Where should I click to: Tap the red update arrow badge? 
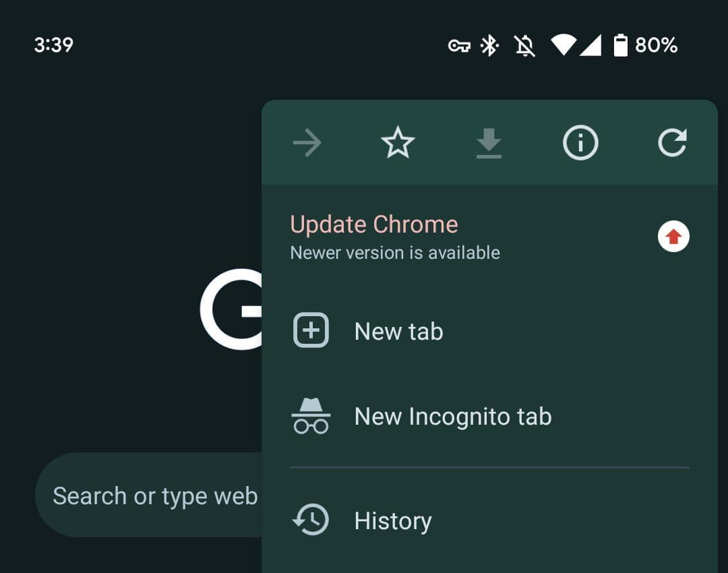click(x=673, y=236)
